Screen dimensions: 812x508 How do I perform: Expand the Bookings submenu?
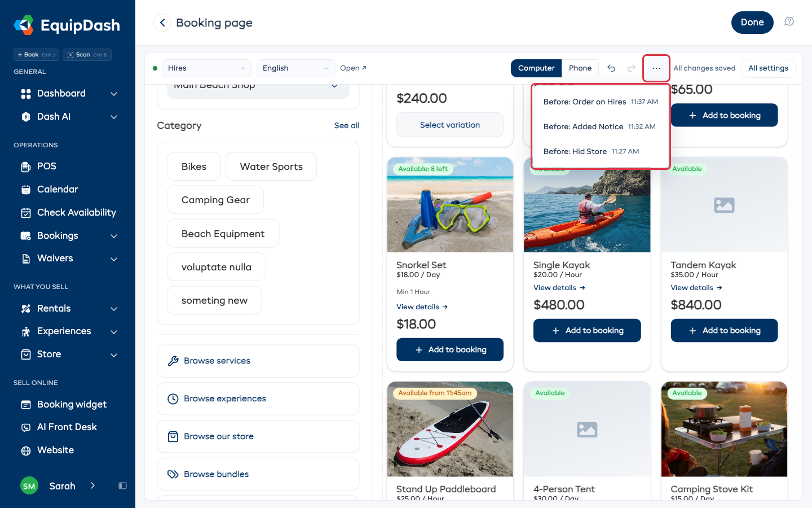point(114,236)
